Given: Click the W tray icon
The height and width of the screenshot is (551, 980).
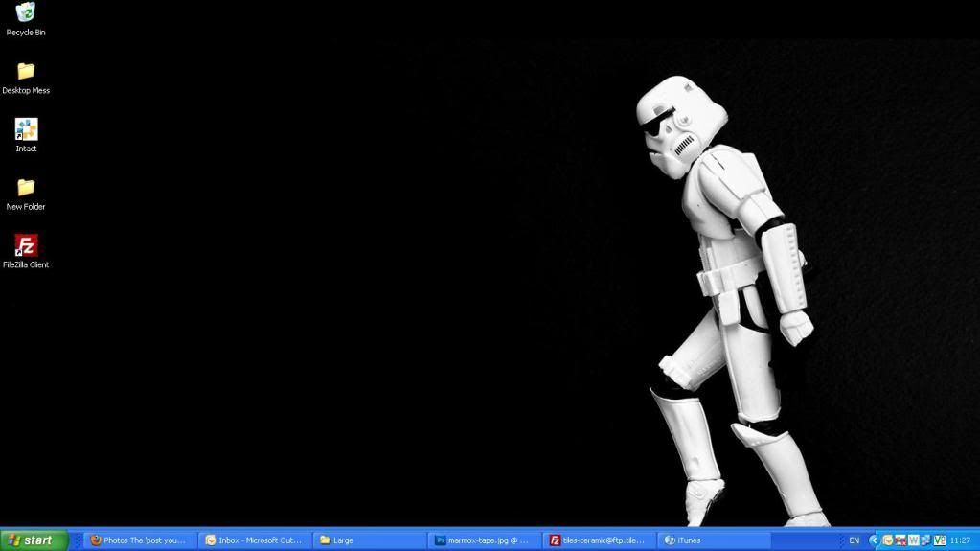Looking at the screenshot, I should coord(914,540).
